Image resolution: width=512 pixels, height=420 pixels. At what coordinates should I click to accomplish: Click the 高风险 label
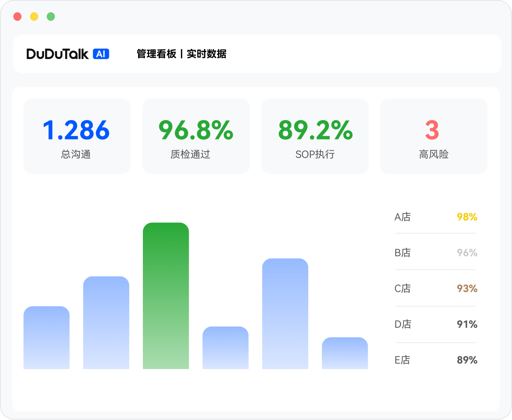click(434, 155)
